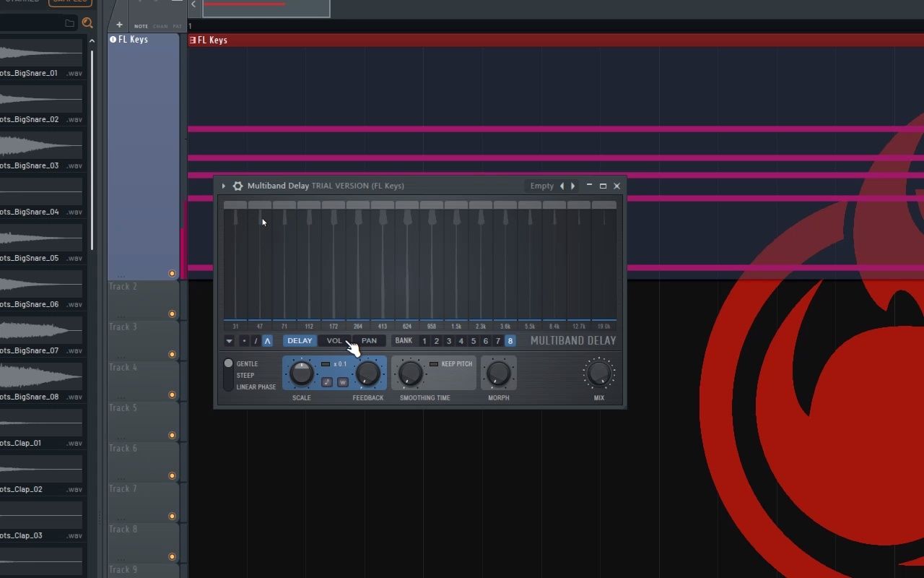Mute the FL Keys track LED
Viewport: 924px width, 578px height.
[x=172, y=274]
